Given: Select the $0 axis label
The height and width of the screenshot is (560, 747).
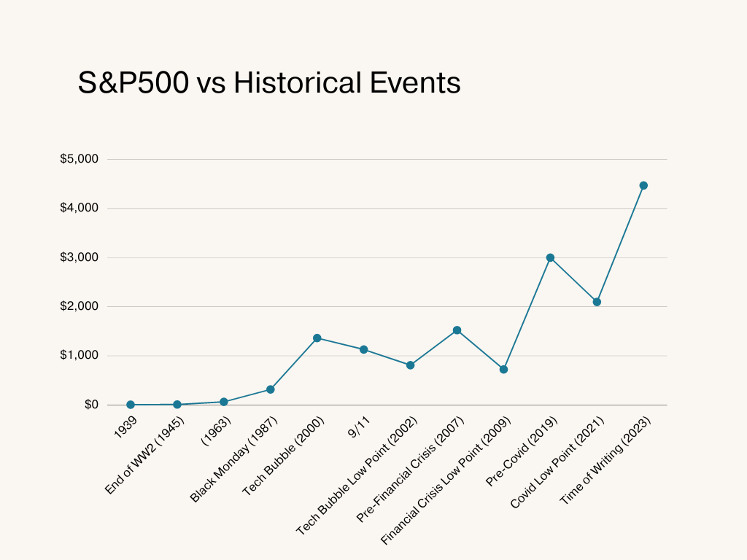Looking at the screenshot, I should click(x=91, y=405).
